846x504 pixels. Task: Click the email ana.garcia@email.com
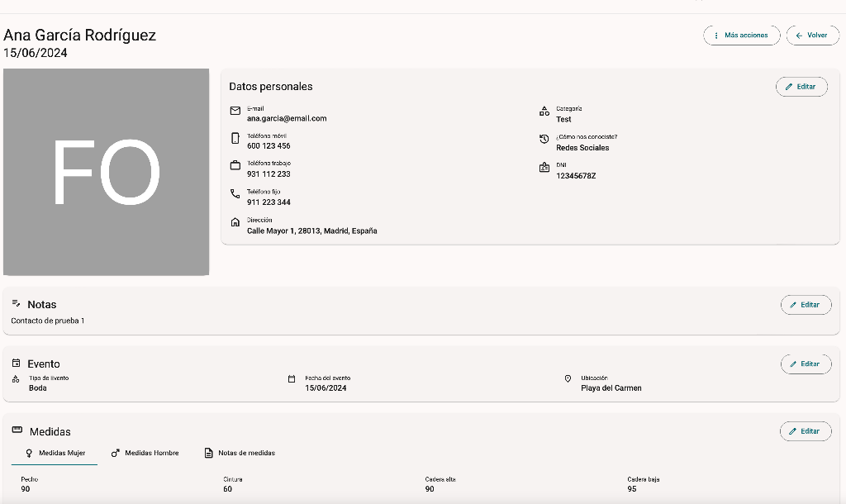click(x=287, y=119)
